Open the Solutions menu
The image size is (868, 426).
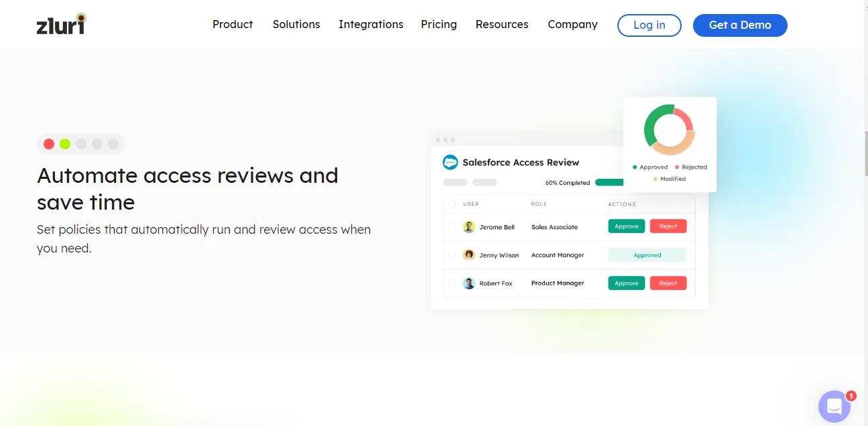pos(296,24)
